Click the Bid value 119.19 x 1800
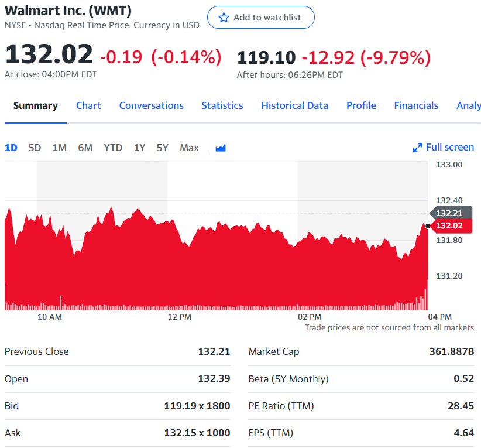 point(197,406)
